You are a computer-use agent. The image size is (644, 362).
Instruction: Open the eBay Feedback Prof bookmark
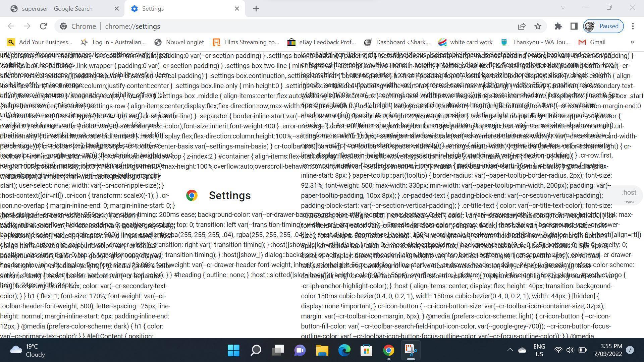(322, 42)
